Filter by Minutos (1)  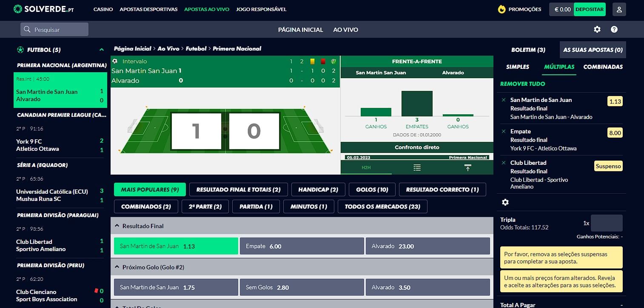click(x=309, y=206)
